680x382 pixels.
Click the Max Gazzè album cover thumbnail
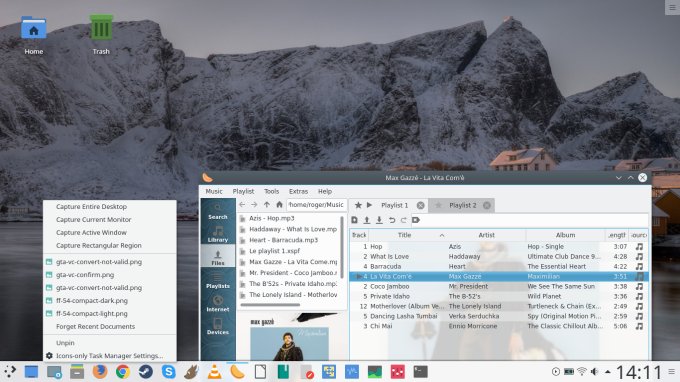(x=289, y=344)
